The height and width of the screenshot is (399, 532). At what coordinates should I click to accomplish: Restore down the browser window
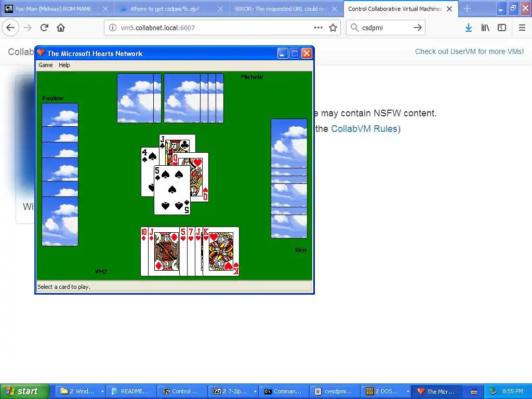[513, 9]
